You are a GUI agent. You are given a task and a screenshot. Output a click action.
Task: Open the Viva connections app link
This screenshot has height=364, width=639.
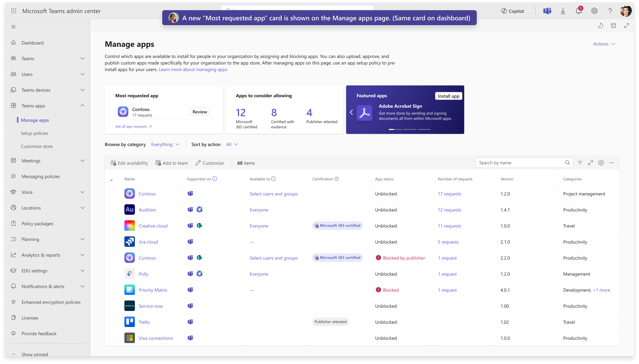pyautogui.click(x=156, y=338)
